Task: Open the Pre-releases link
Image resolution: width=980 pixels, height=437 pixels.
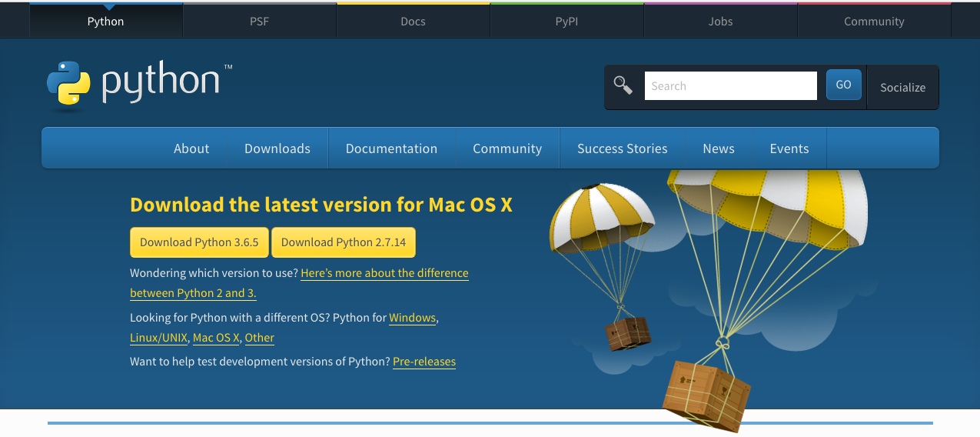Action: click(x=424, y=362)
